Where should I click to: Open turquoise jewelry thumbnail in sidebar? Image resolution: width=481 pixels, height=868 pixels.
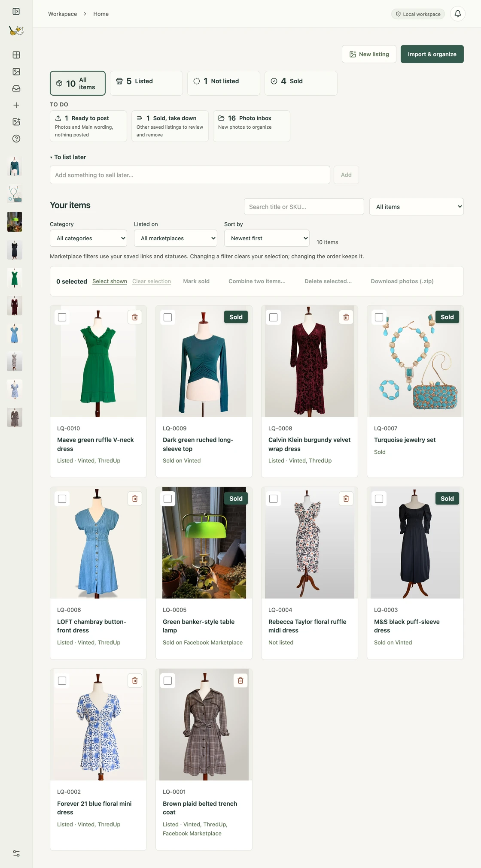coord(15,194)
